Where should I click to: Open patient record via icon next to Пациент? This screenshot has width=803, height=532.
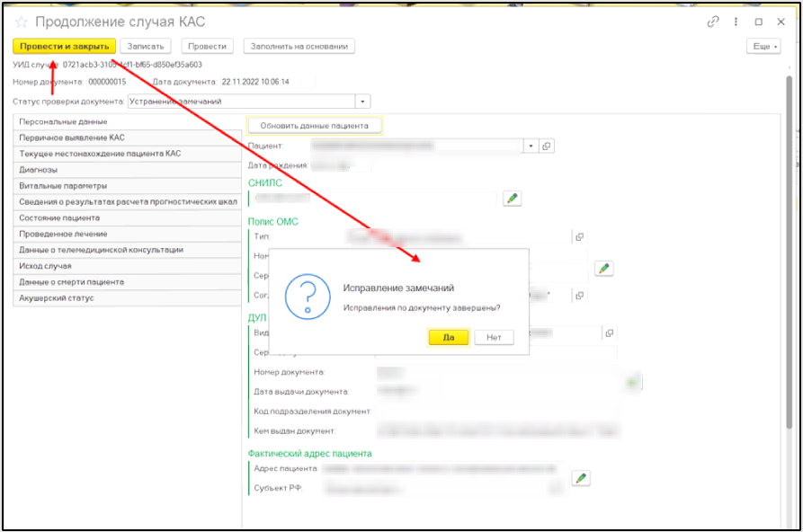click(x=547, y=146)
